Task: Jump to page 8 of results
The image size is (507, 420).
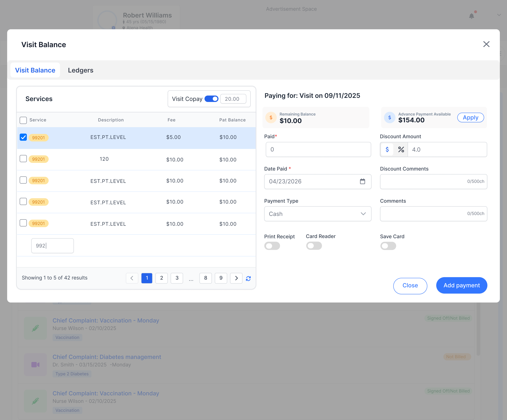Action: (x=206, y=278)
